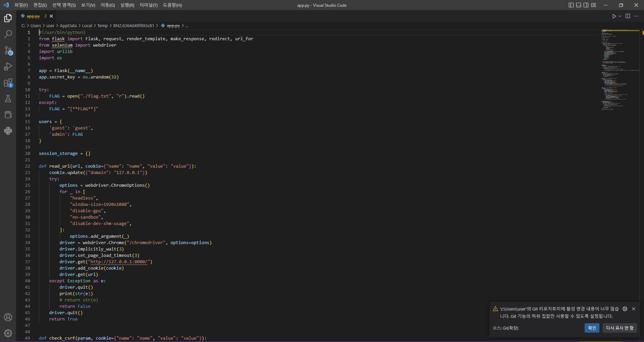Click the minimap code overview
This screenshot has height=342, width=644.
(620, 70)
